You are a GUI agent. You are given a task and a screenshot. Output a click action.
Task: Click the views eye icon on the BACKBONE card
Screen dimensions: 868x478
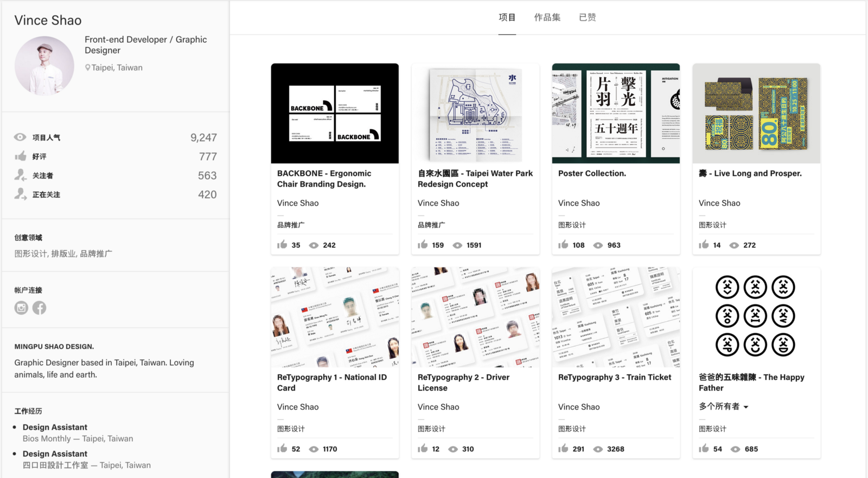(314, 245)
